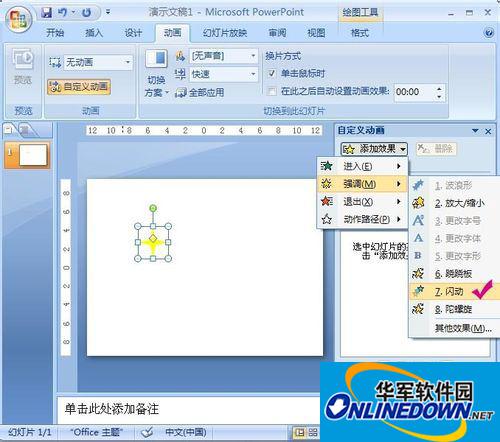Click the red star exit icon

327,201
